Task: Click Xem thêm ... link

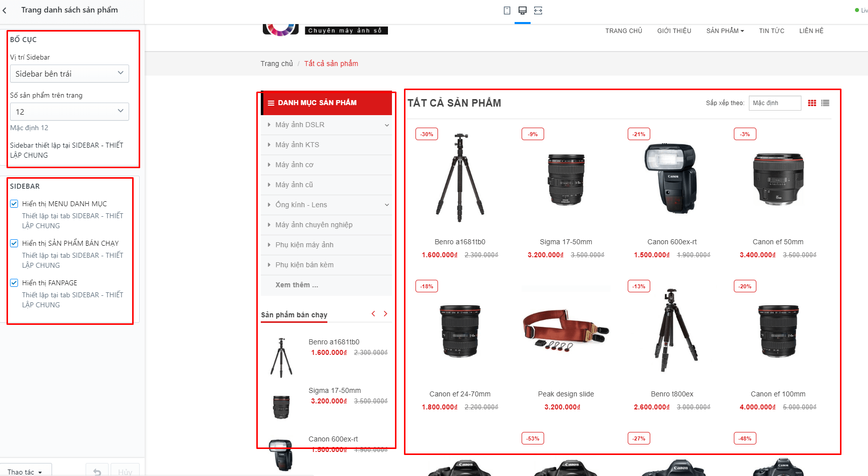Action: [x=297, y=285]
